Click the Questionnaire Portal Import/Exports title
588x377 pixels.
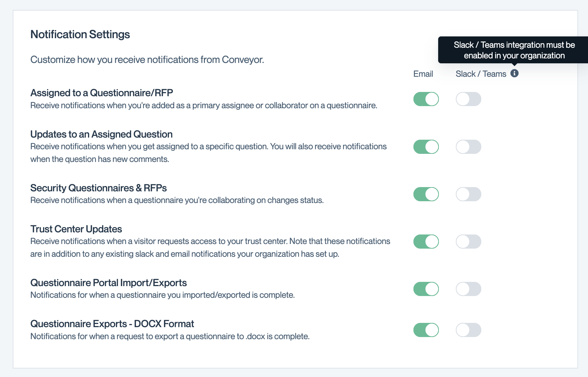[108, 283]
